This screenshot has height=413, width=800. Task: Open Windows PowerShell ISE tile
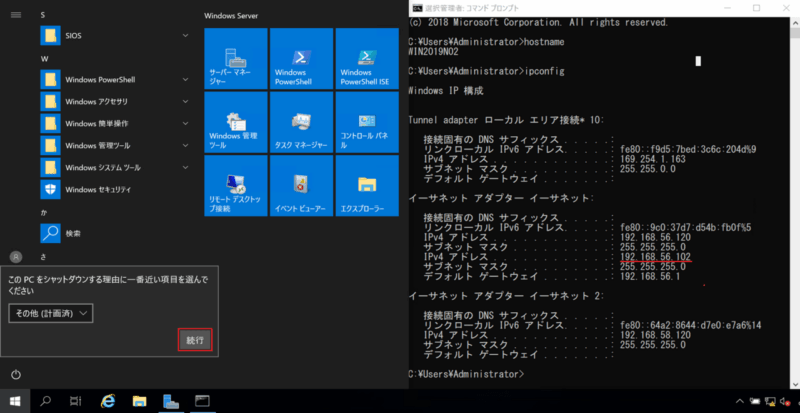tap(367, 59)
